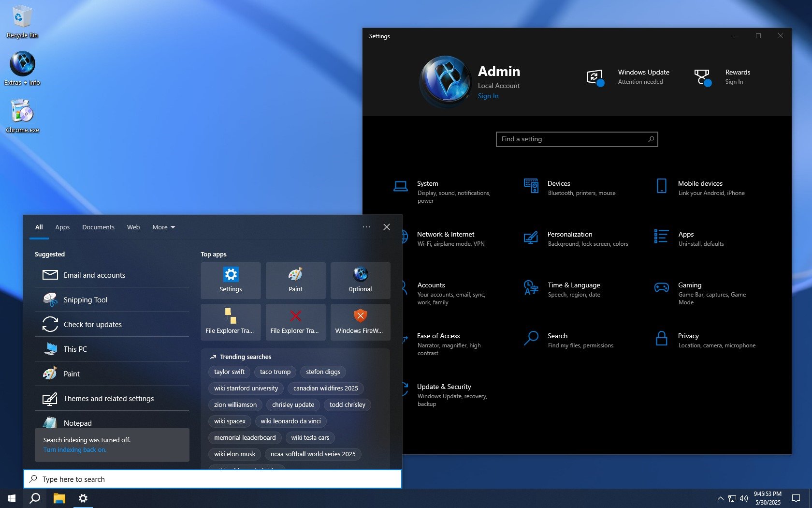Screen dimensions: 812x508
Task: Select the taylor swift trending search
Action: coord(229,372)
